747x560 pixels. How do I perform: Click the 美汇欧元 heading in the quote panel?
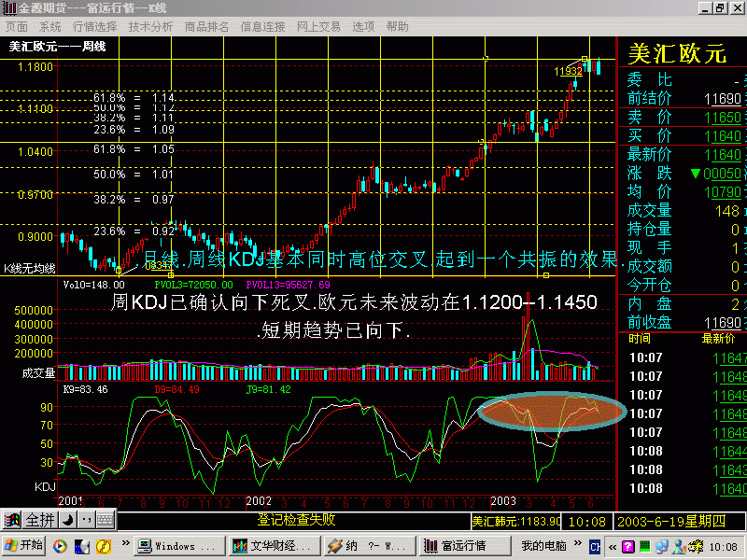point(677,53)
